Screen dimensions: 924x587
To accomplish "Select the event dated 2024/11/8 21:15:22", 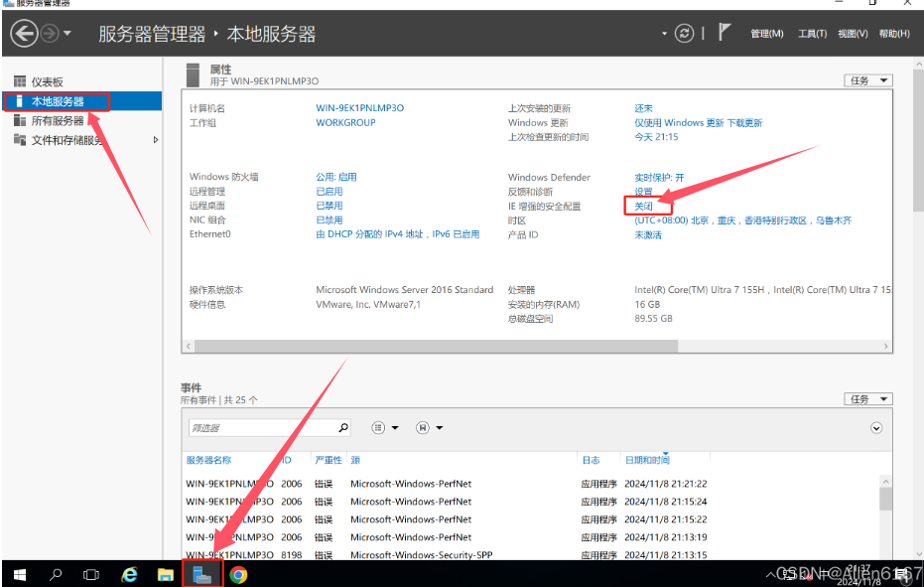I will click(x=531, y=519).
